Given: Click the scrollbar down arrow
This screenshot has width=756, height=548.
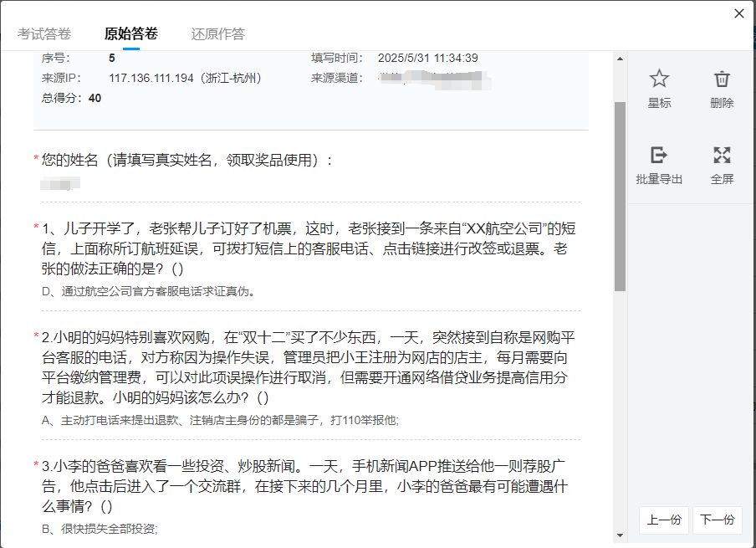Looking at the screenshot, I should (x=620, y=535).
